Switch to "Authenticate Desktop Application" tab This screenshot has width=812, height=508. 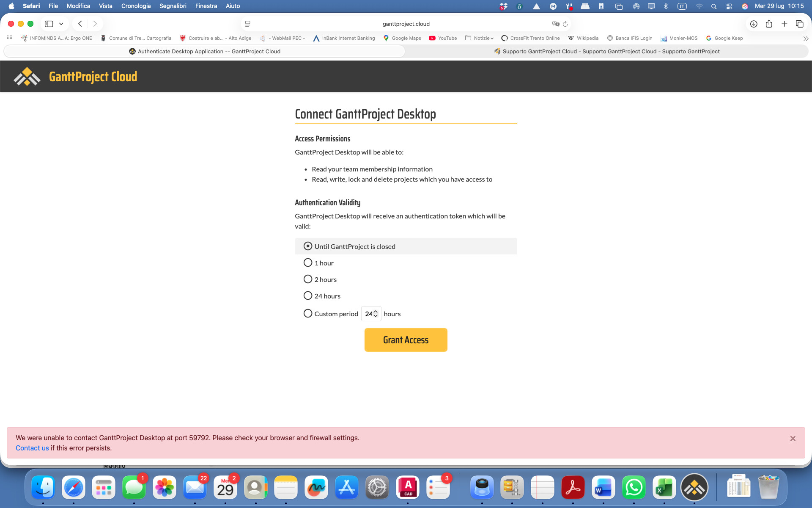pyautogui.click(x=205, y=51)
